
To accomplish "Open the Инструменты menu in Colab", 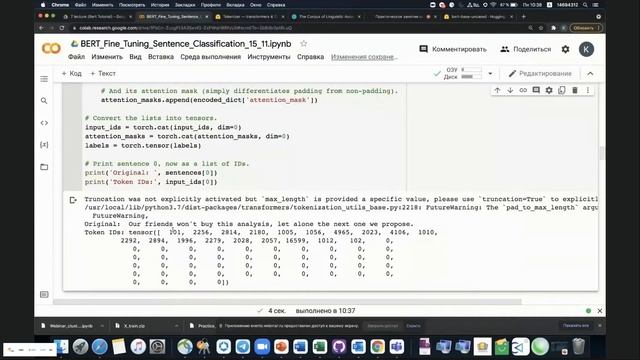I will click(x=269, y=57).
